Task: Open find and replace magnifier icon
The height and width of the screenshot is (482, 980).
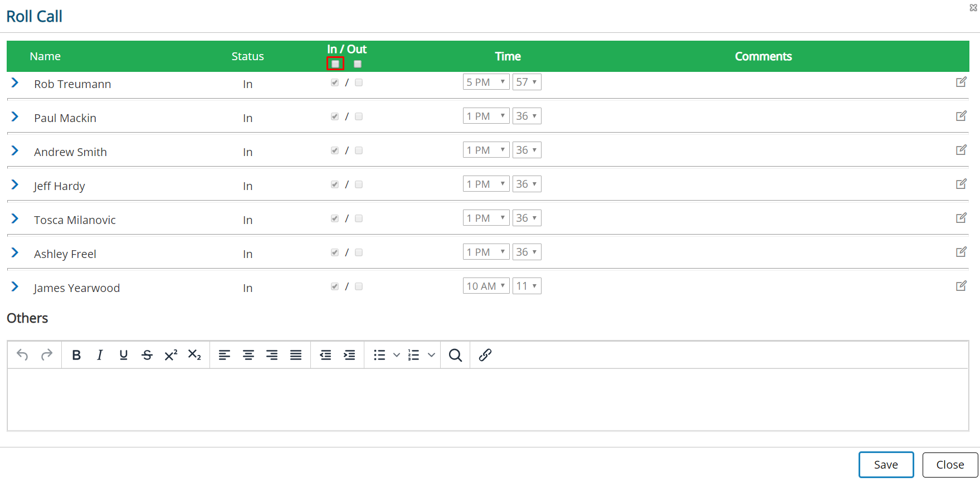Action: [x=455, y=355]
